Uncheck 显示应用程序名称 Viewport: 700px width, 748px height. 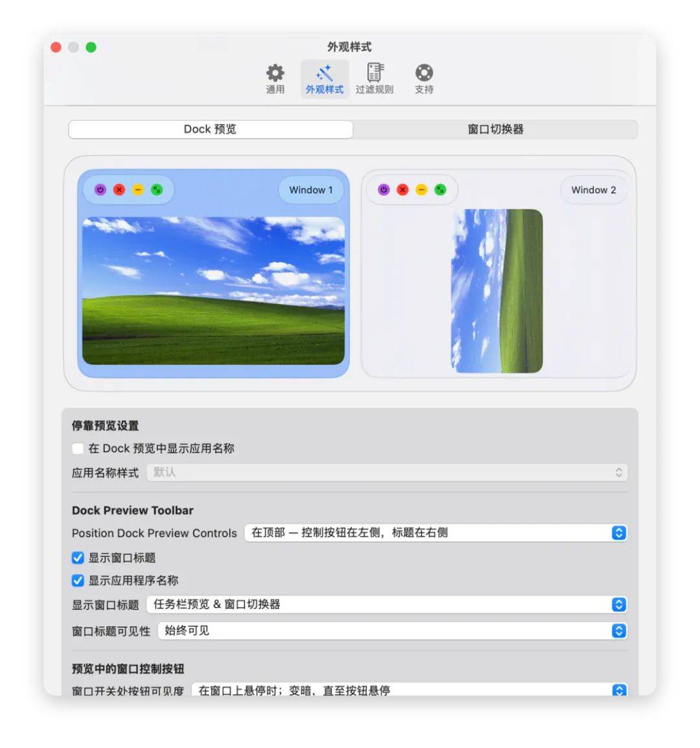pyautogui.click(x=78, y=580)
